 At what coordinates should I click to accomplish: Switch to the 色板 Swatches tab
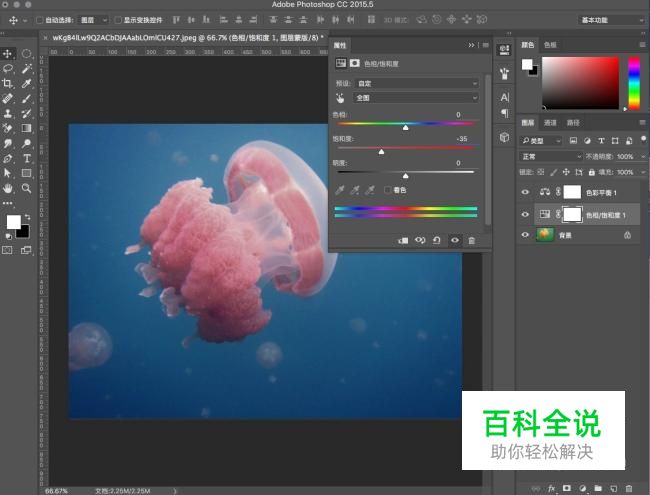point(551,45)
